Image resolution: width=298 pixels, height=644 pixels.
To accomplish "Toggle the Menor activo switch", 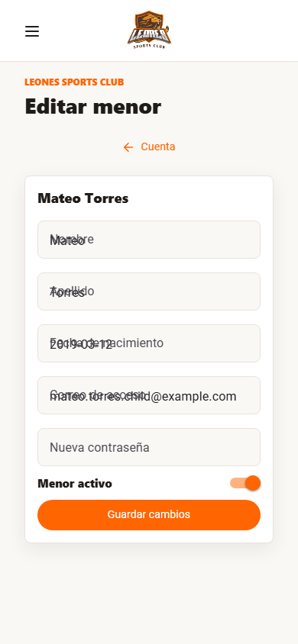I will pyautogui.click(x=245, y=483).
